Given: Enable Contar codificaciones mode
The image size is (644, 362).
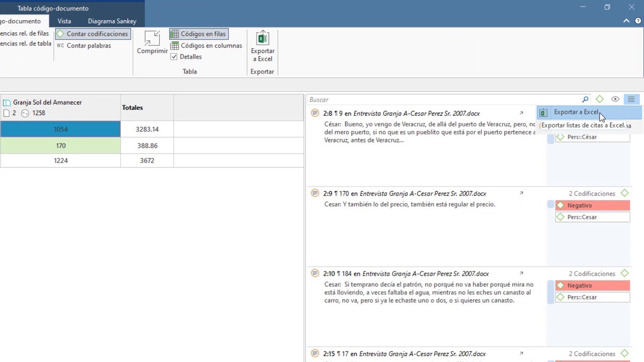Looking at the screenshot, I should tap(93, 34).
